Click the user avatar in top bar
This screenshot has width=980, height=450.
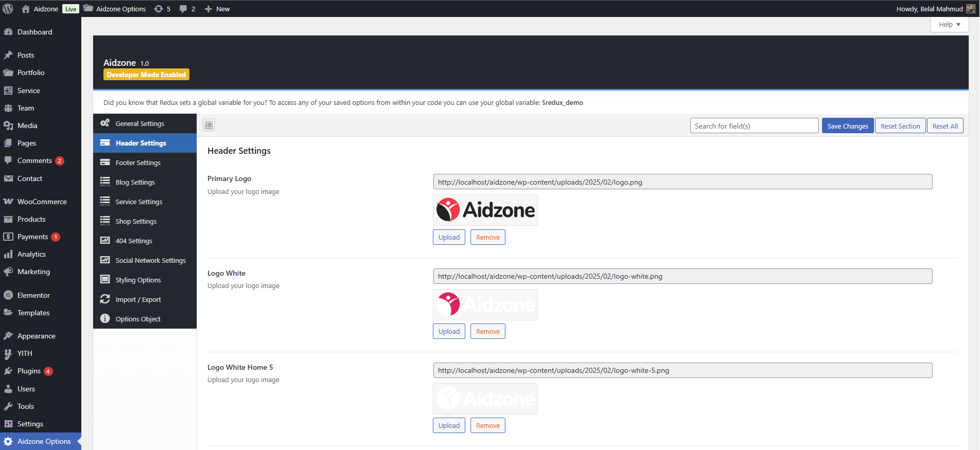click(970, 9)
